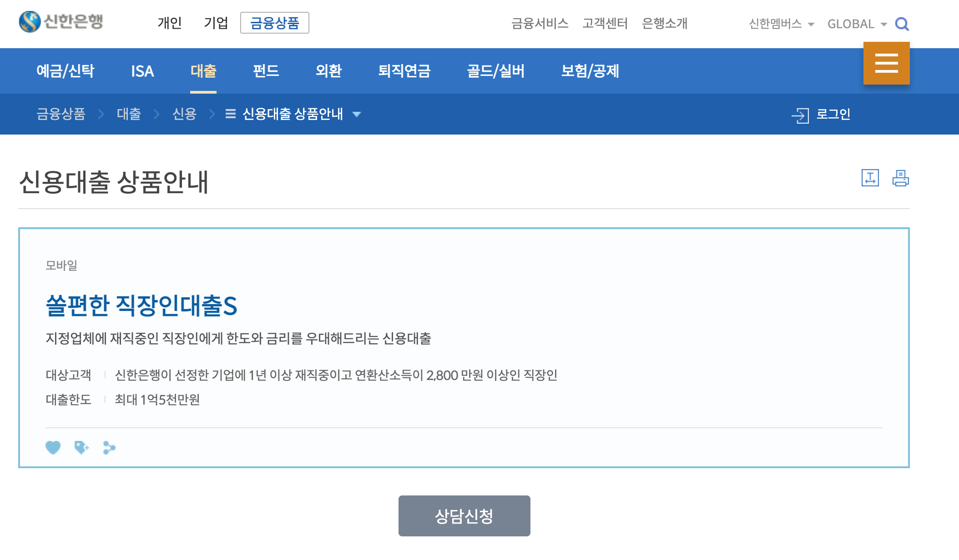Open the 예금/신탁 tab
Image resolution: width=959 pixels, height=560 pixels.
pyautogui.click(x=66, y=71)
